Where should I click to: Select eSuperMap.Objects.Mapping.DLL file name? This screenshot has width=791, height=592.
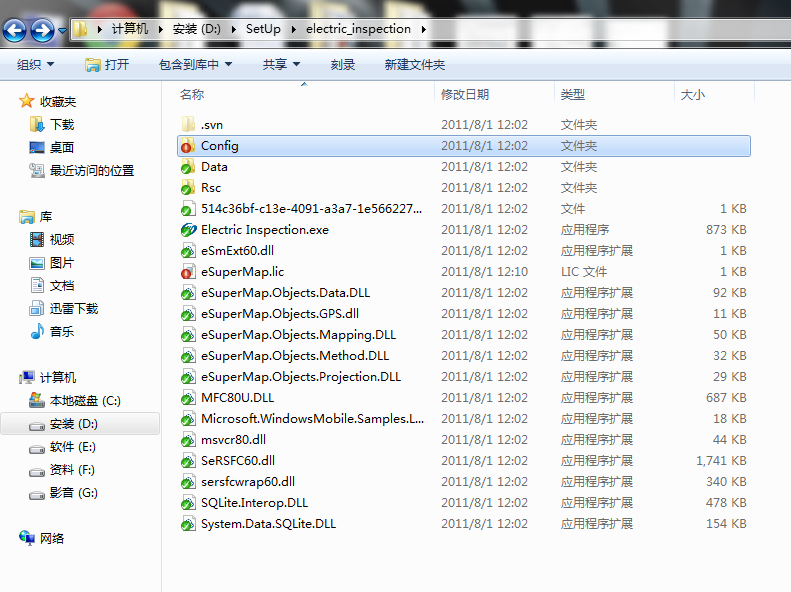(x=299, y=335)
